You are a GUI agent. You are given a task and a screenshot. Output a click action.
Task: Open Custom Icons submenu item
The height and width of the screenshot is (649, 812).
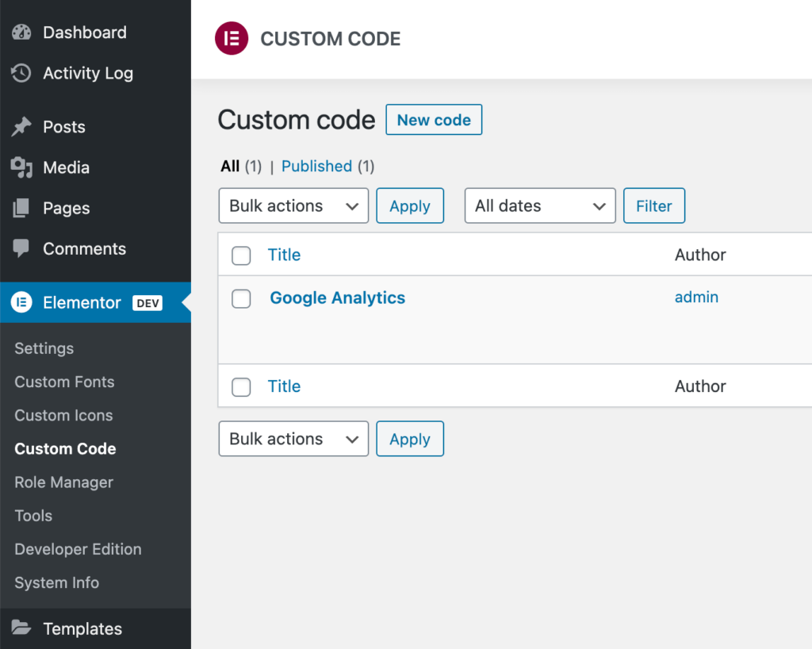pos(63,416)
